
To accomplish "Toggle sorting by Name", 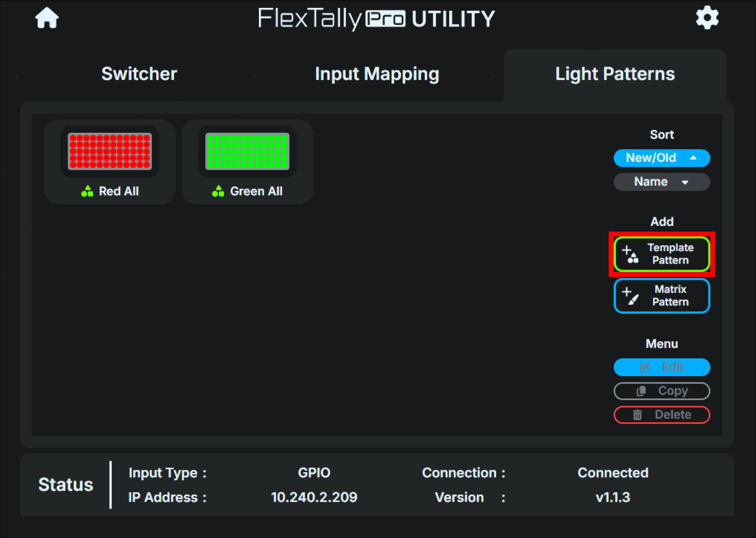I will click(x=651, y=182).
